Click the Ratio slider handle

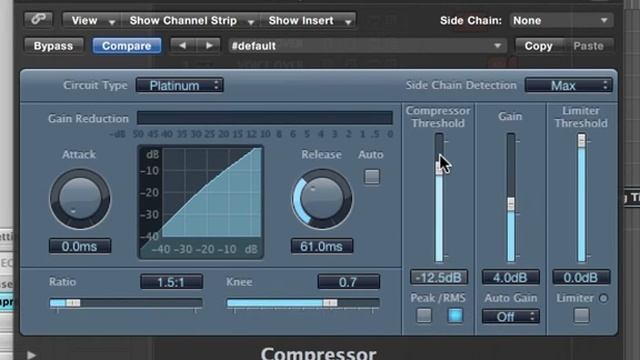[73, 303]
